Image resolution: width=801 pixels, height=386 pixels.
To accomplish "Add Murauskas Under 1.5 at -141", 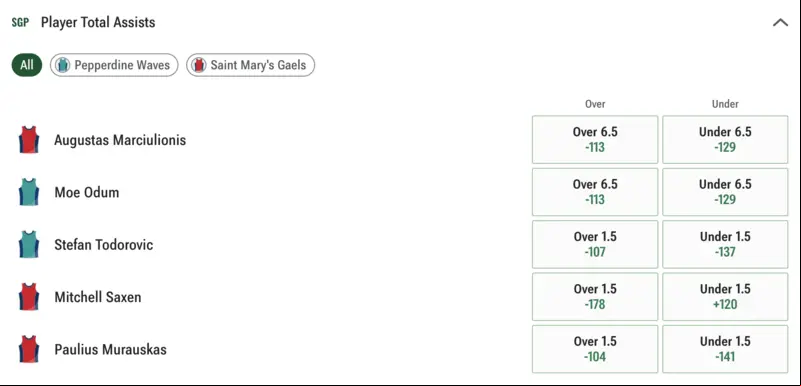I will click(725, 349).
